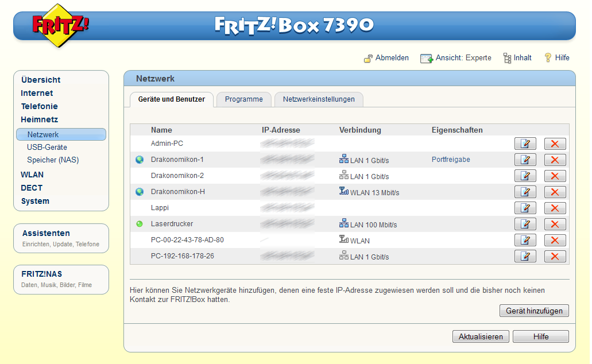Click the LAN icon in Drakonomikon-1 row
The height and width of the screenshot is (364, 592).
click(343, 159)
